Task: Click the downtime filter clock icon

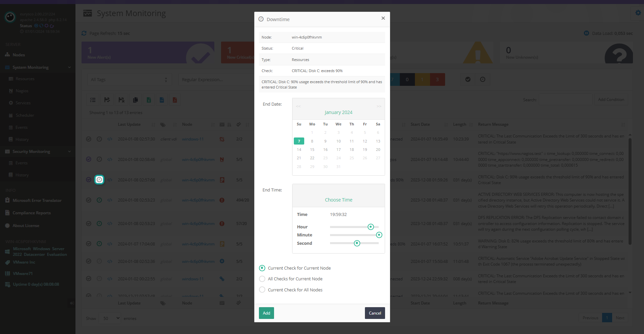Action: tap(483, 79)
